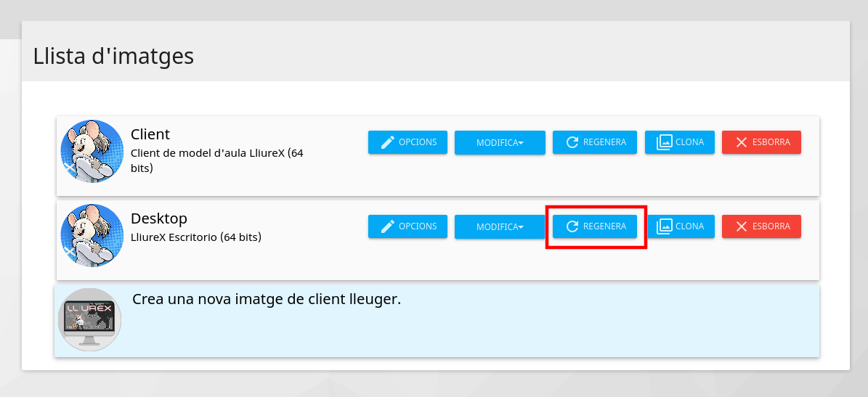Click the LliureX monitor thumbnail
868x397 pixels.
89,319
